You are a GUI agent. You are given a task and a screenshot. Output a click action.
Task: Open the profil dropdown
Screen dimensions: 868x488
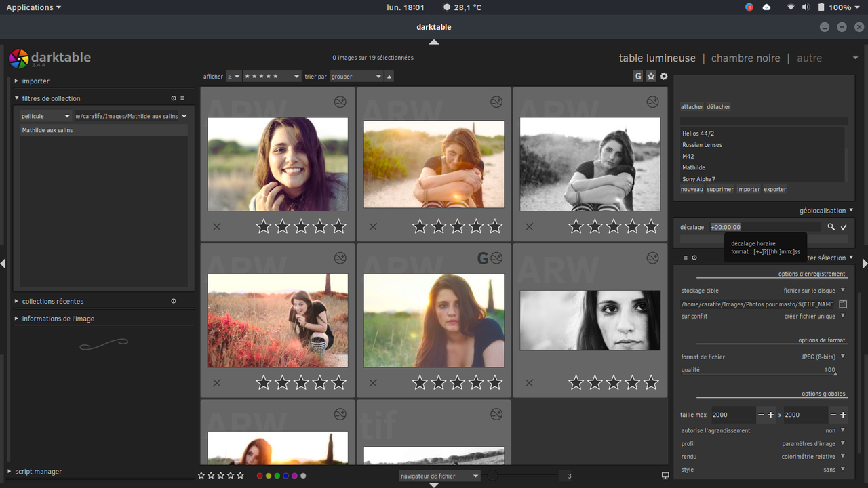point(764,443)
